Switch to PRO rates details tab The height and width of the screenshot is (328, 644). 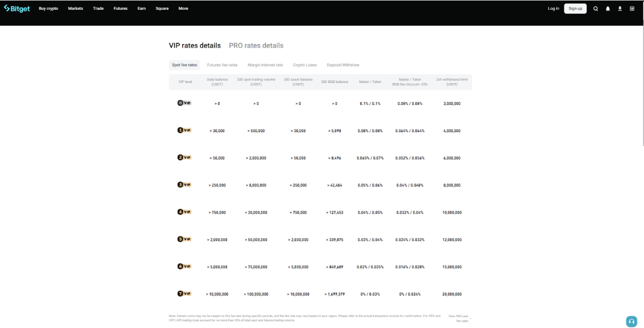(256, 45)
